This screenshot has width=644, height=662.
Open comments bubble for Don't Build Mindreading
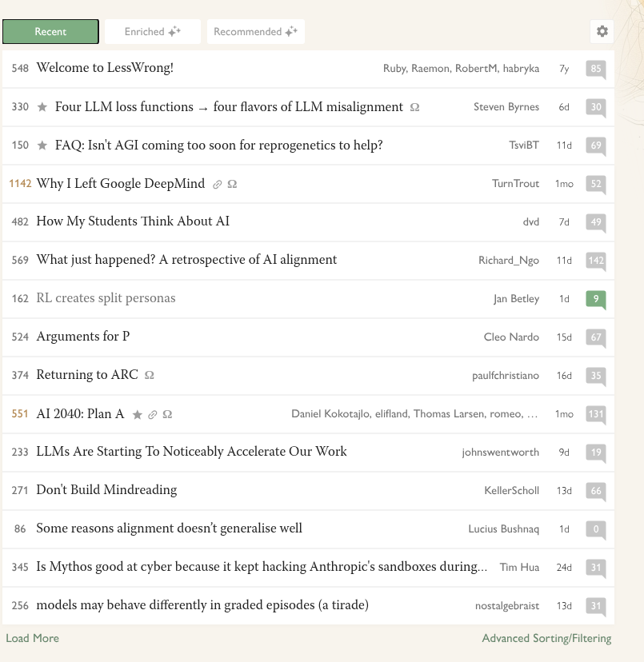(596, 492)
